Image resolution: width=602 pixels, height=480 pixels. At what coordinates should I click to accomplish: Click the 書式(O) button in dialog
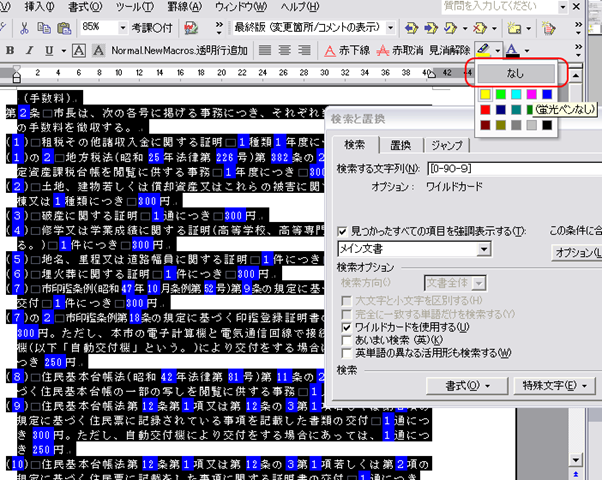coord(467,386)
